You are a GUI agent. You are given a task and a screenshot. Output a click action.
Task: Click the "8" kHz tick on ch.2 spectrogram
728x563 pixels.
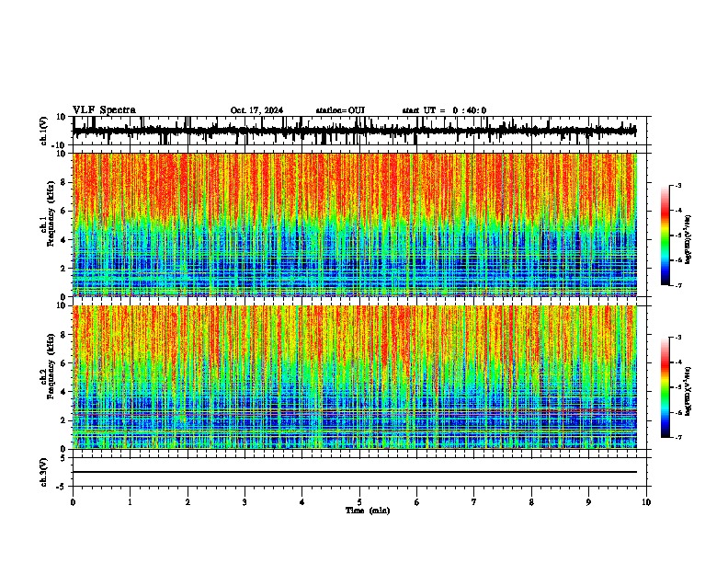[63, 335]
